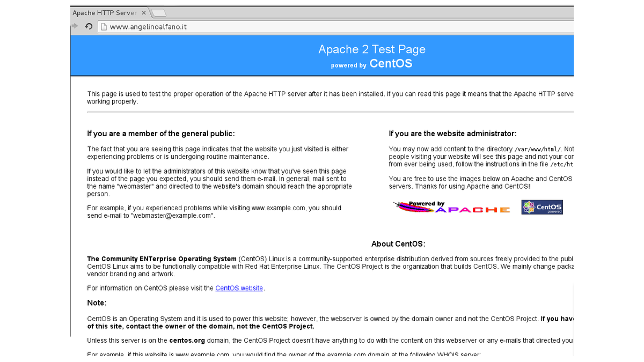Open the CentOS website link

point(239,288)
